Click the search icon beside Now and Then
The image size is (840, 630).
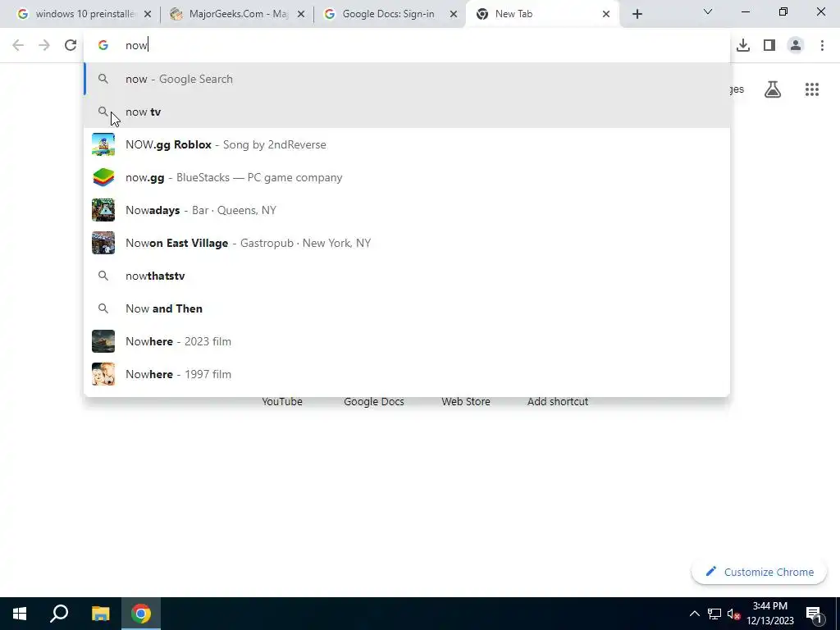pos(103,308)
